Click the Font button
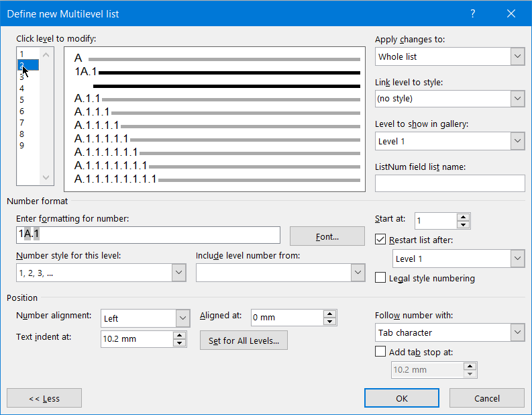The height and width of the screenshot is (415, 532). coord(327,236)
